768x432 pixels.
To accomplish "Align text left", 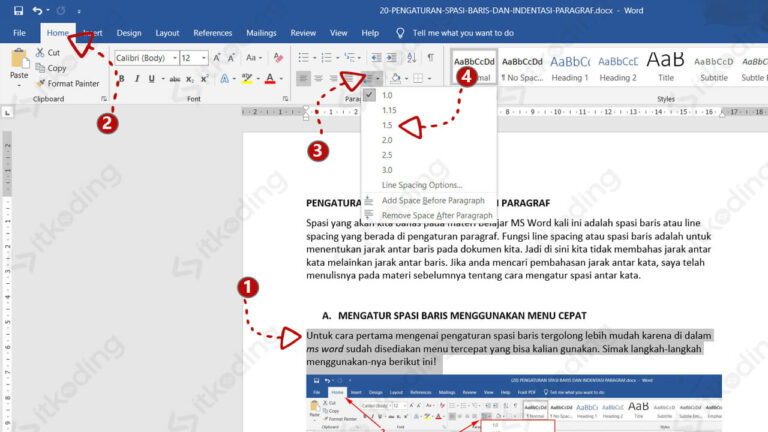I will coord(303,78).
